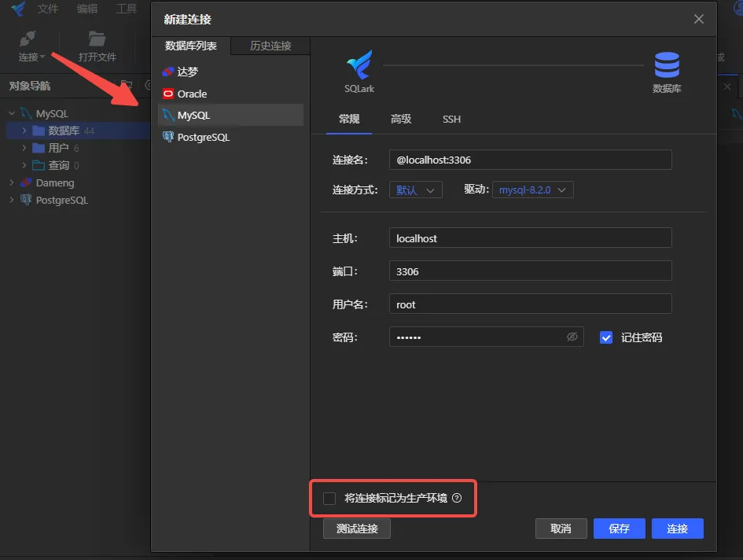Click the blue 连接 button
This screenshot has height=560, width=743.
(x=678, y=529)
